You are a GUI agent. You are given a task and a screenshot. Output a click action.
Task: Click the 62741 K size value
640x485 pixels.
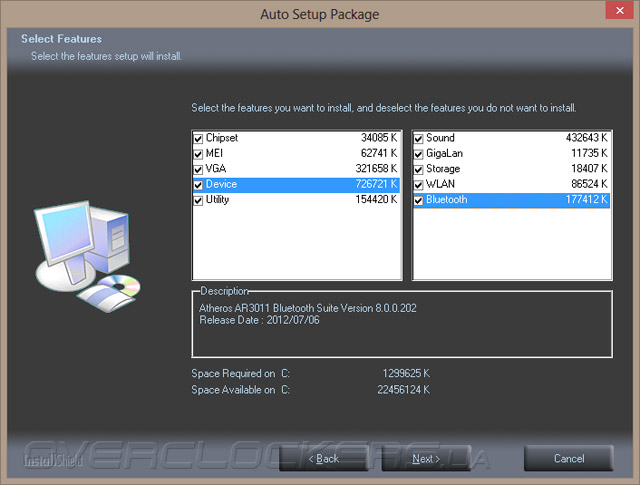coord(379,153)
